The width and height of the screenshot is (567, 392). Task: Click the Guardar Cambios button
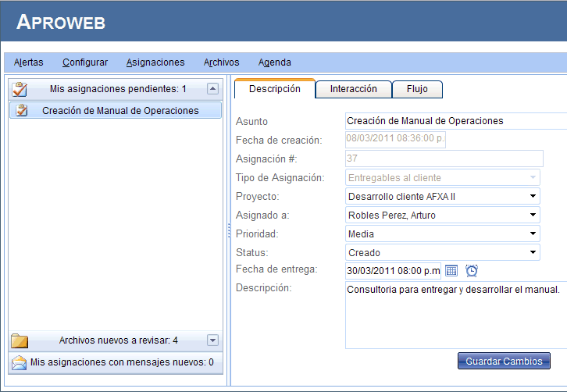[x=504, y=361]
